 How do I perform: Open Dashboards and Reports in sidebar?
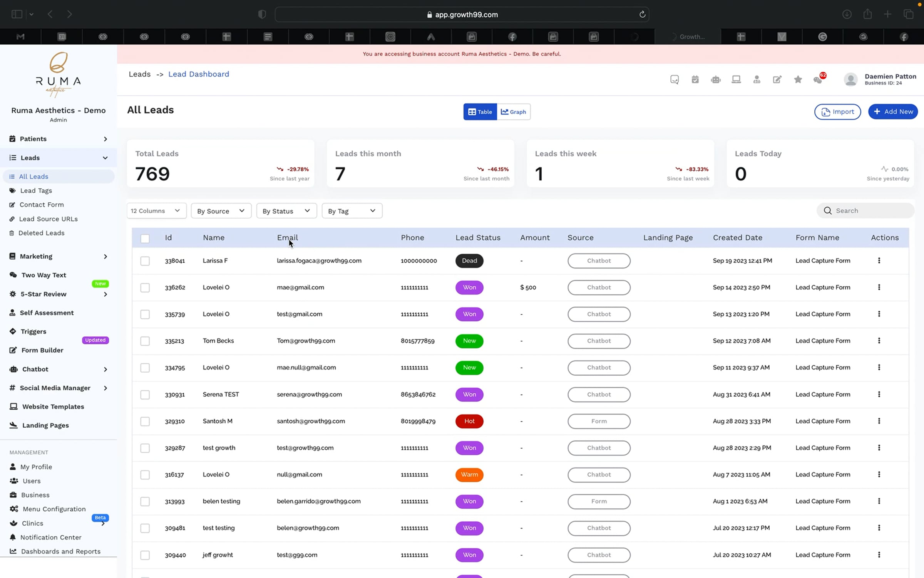60,551
